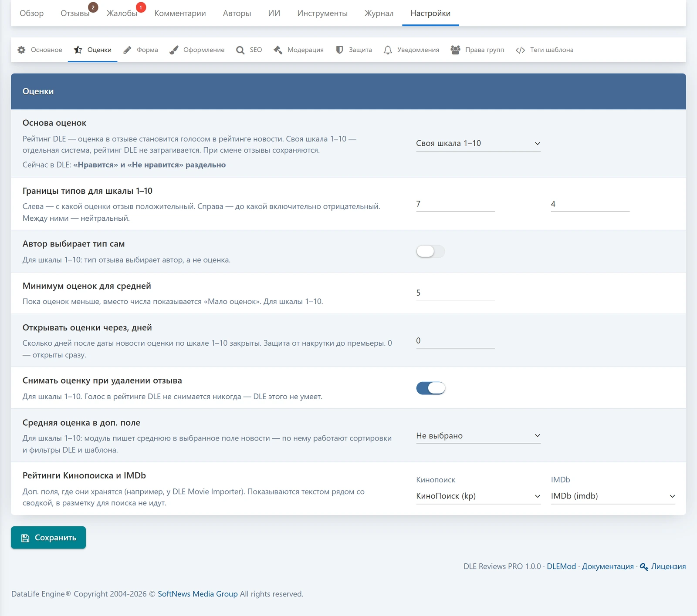Image resolution: width=697 pixels, height=616 pixels.
Task: Click the gear icon next to Основное
Action: point(21,50)
